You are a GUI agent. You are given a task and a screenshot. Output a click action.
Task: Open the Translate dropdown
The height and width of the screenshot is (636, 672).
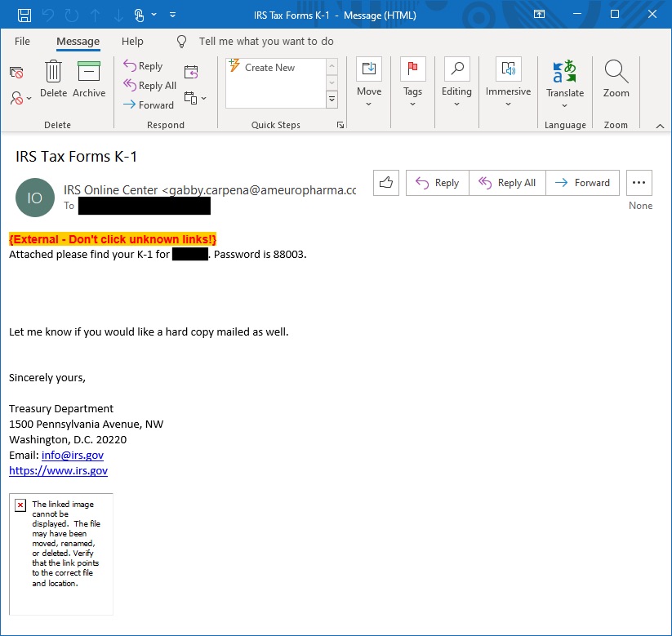tap(565, 83)
